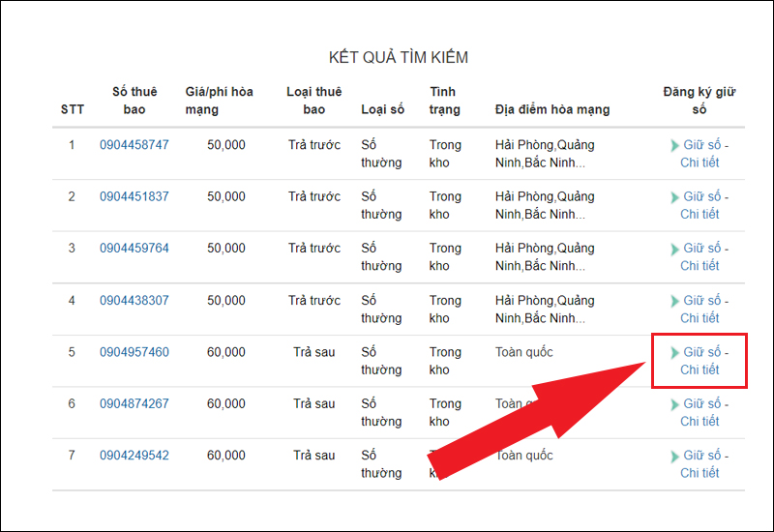This screenshot has width=774, height=532.
Task: Open Chi tiết for row 6
Action: click(700, 422)
